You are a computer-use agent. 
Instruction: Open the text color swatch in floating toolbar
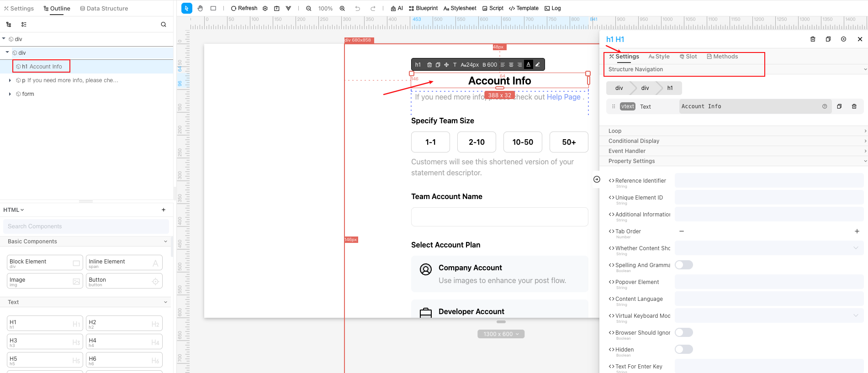[529, 65]
